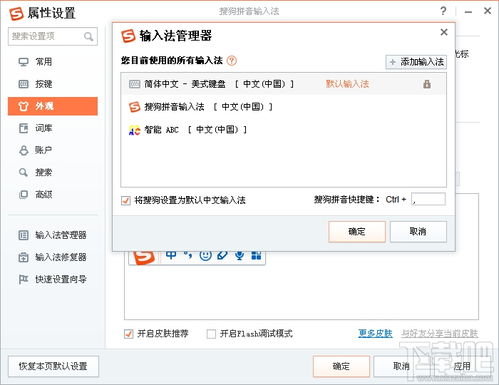This screenshot has width=499, height=385.
Task: Click the help question mark in the title bar
Action: 443,11
